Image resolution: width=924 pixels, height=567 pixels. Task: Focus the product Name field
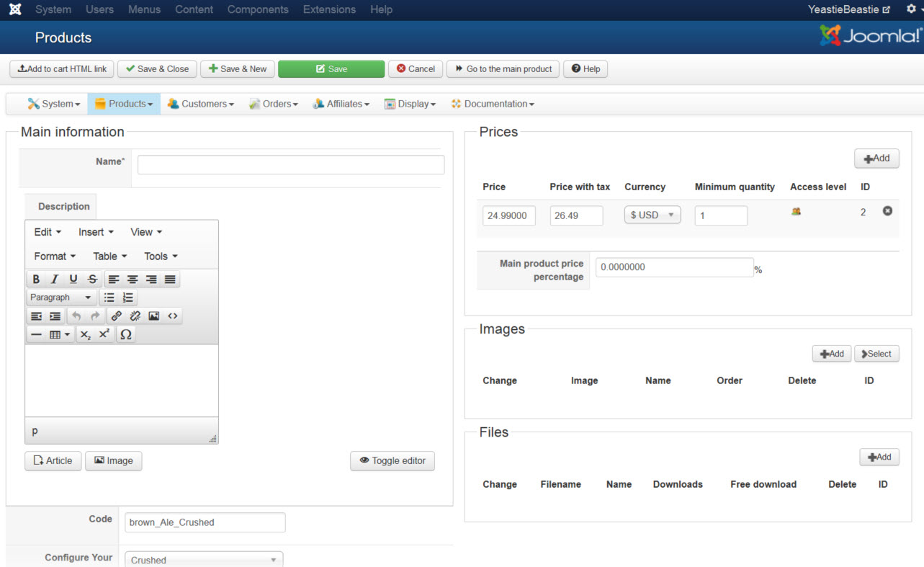(291, 165)
